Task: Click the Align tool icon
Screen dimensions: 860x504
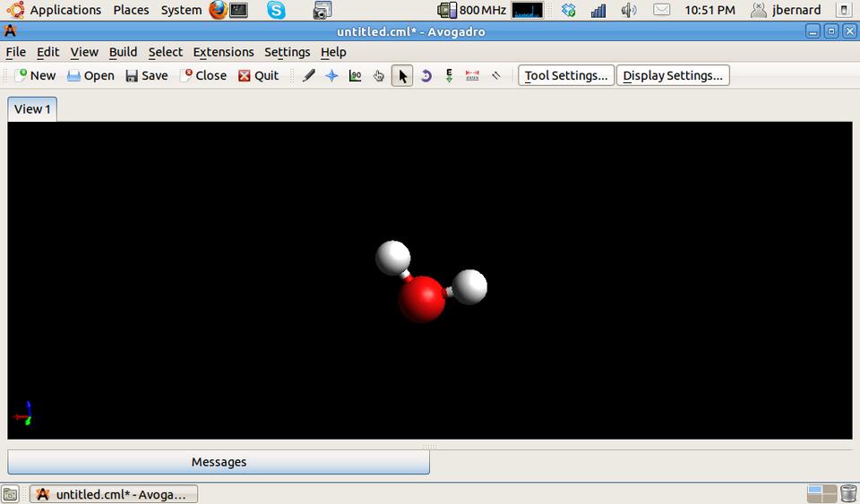Action: pyautogui.click(x=495, y=76)
